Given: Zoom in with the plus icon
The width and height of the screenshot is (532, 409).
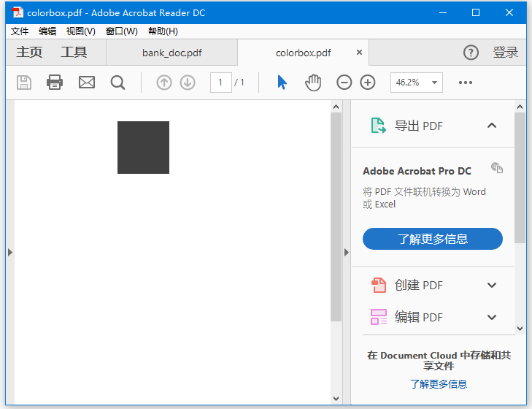Looking at the screenshot, I should pyautogui.click(x=368, y=83).
